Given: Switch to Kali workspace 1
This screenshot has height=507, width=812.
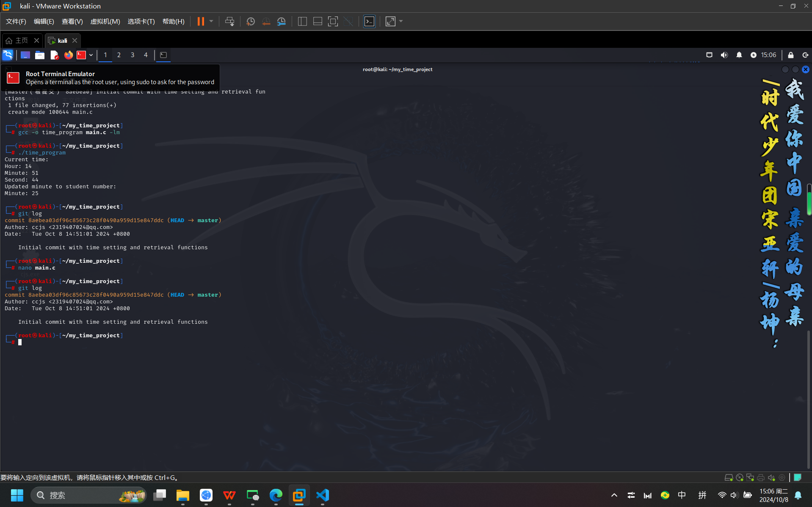Looking at the screenshot, I should 105,55.
